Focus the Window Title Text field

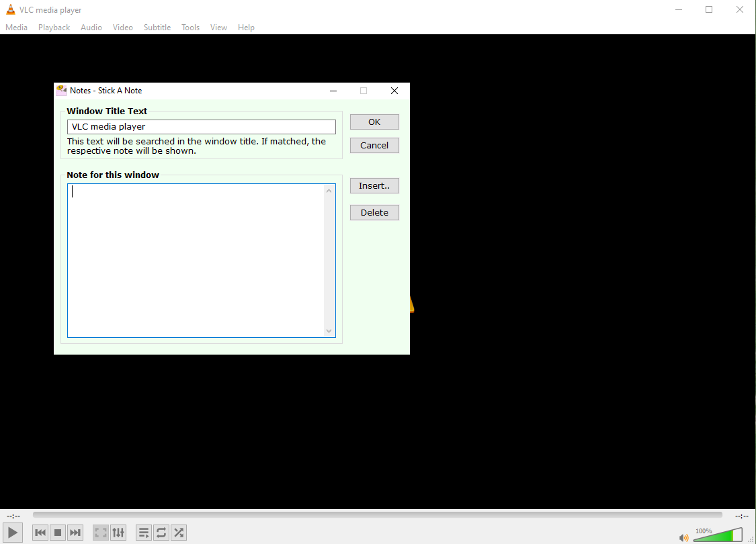[x=202, y=127]
